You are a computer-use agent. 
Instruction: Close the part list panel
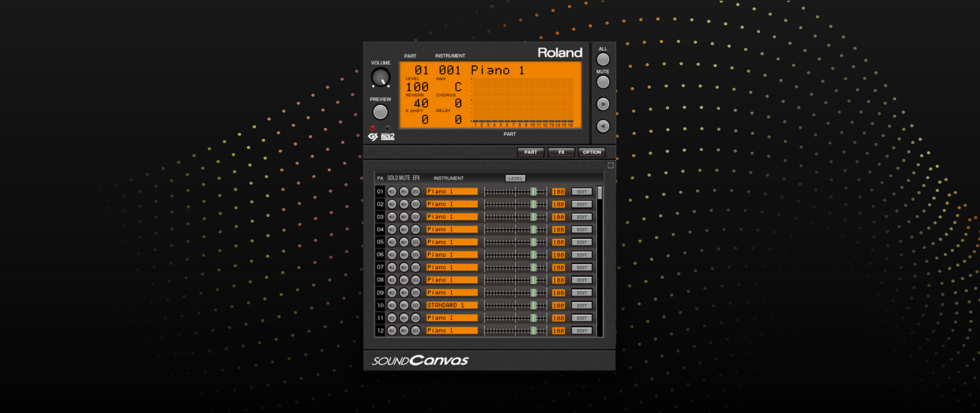coord(611,166)
